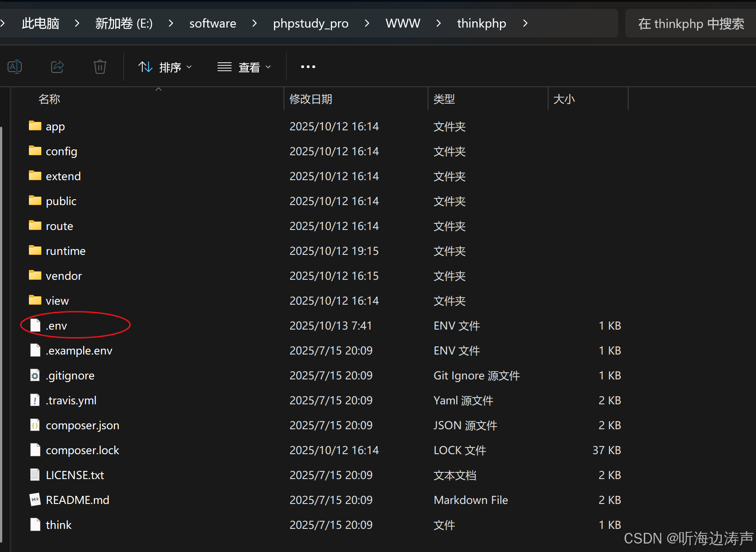Select the folder named vendor

pyautogui.click(x=64, y=276)
